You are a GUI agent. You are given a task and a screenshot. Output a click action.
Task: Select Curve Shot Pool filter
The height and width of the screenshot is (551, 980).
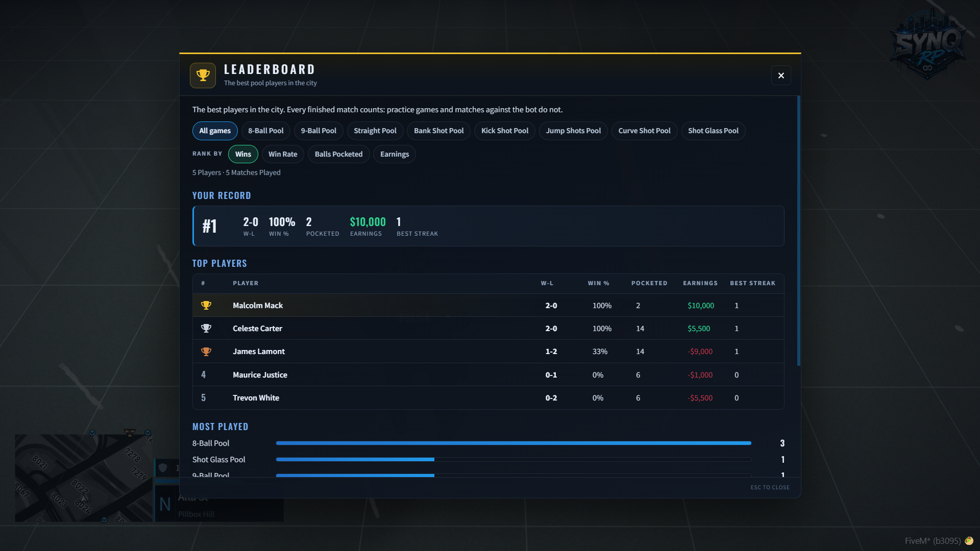645,131
